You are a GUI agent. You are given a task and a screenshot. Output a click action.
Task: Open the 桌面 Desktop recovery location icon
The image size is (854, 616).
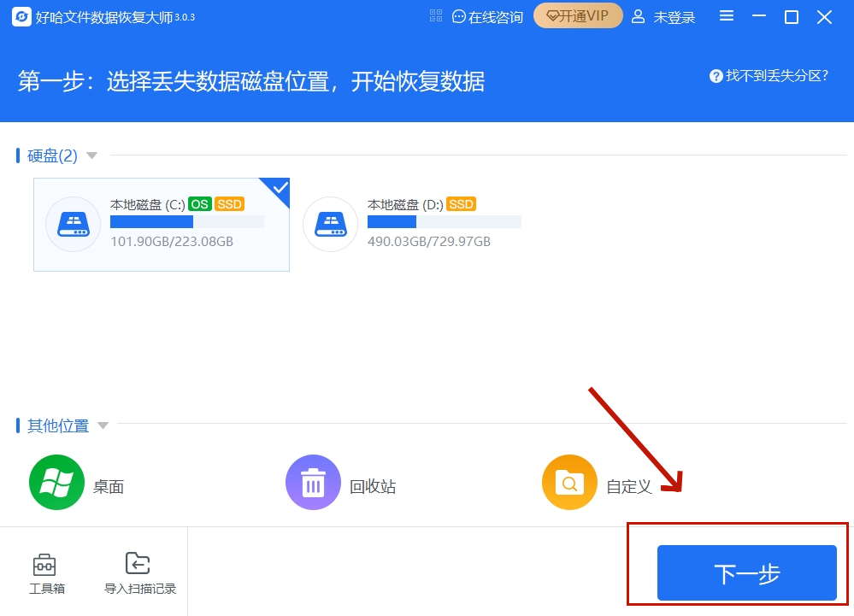click(56, 483)
